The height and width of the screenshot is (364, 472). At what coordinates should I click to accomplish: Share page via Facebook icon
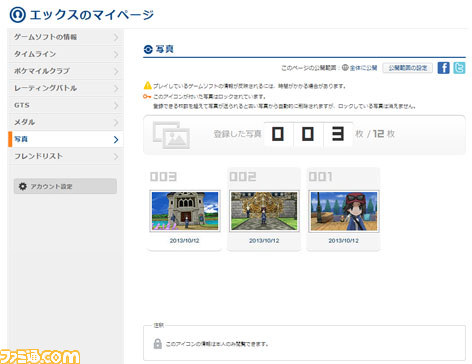443,68
